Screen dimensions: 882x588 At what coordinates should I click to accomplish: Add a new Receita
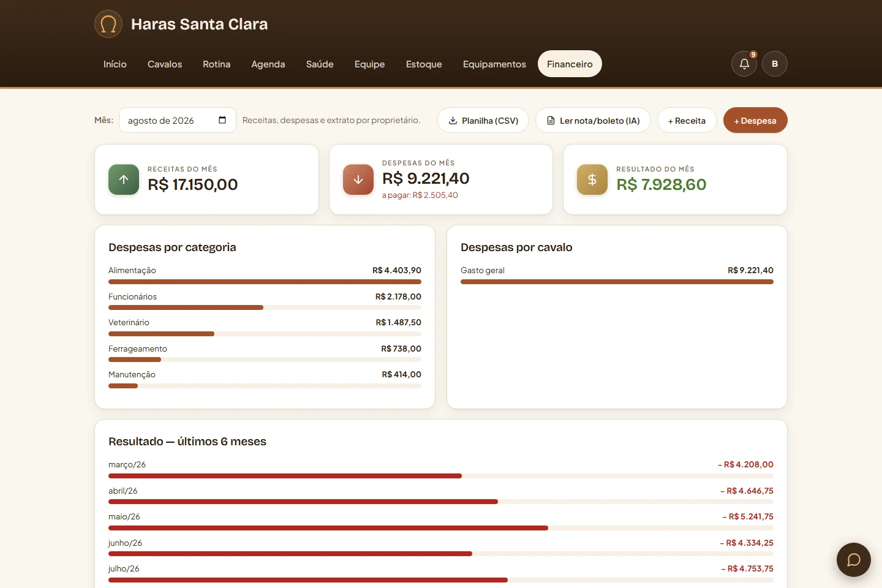[x=687, y=120]
